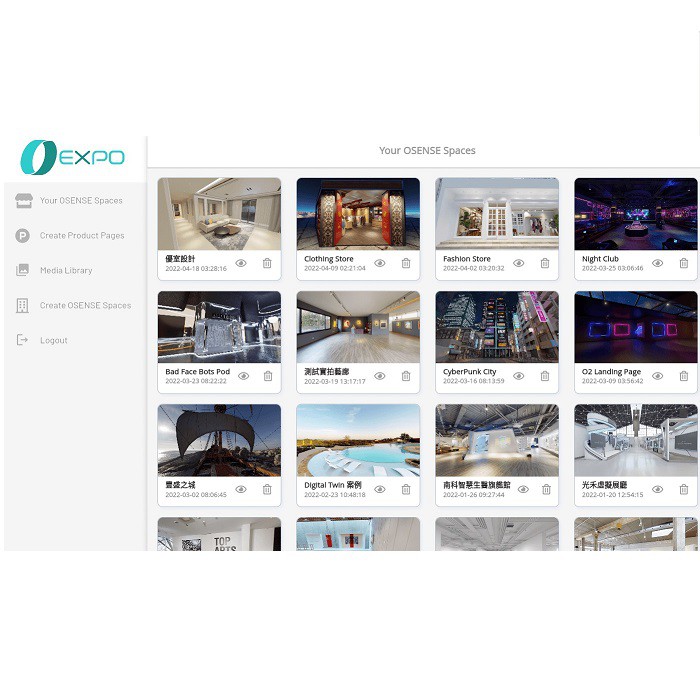The image size is (700, 695).
Task: Click trash icon for Night Club
Action: pyautogui.click(x=684, y=263)
